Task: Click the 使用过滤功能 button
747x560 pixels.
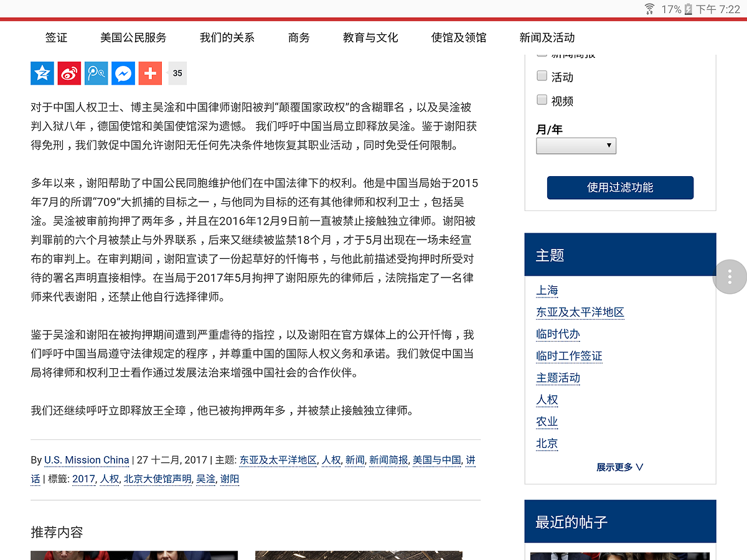Action: pyautogui.click(x=620, y=187)
